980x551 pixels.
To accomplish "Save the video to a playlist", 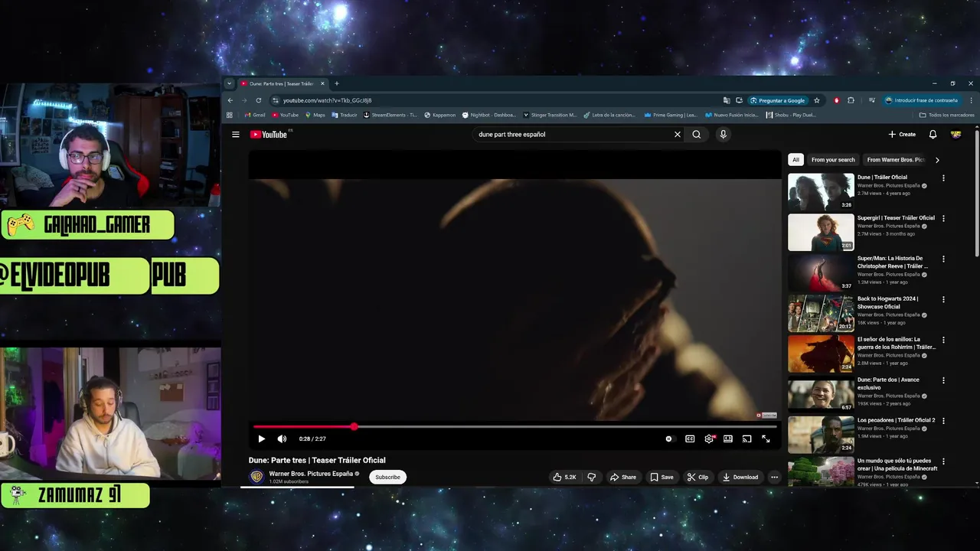I will pos(661,477).
